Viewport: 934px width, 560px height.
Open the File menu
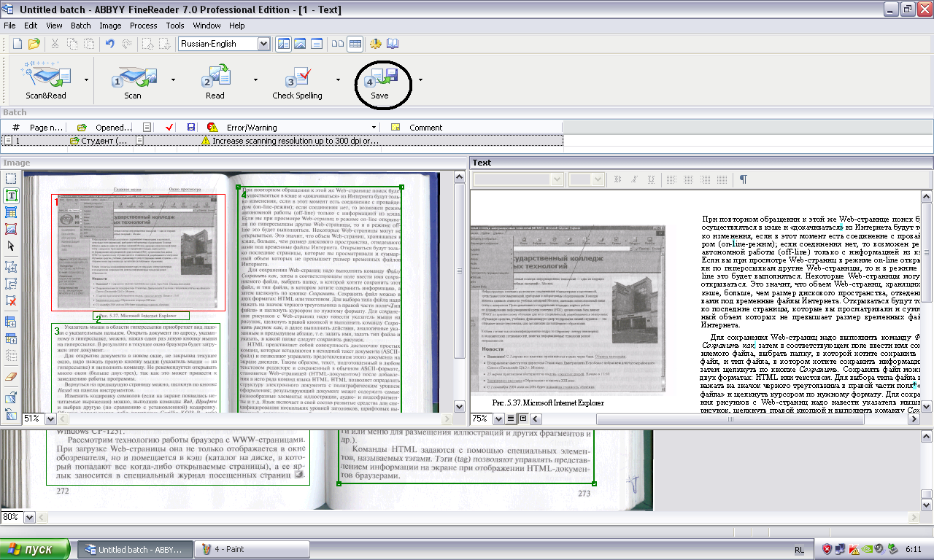point(9,26)
